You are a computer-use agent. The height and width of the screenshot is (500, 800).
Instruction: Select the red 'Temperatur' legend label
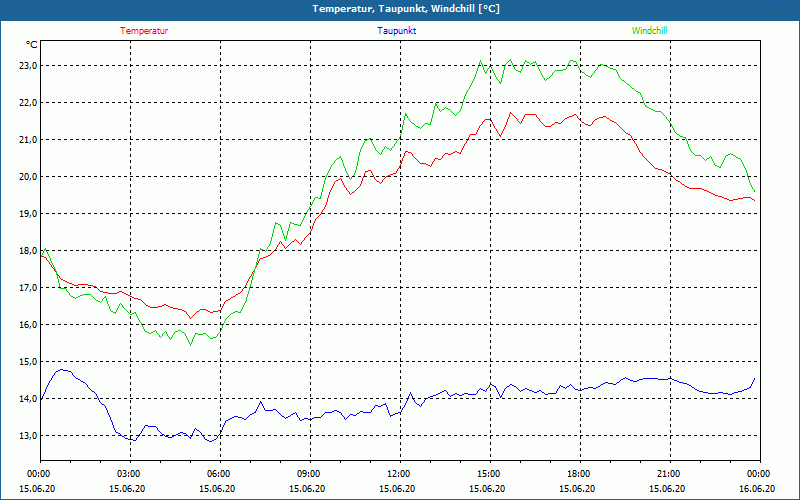point(144,31)
